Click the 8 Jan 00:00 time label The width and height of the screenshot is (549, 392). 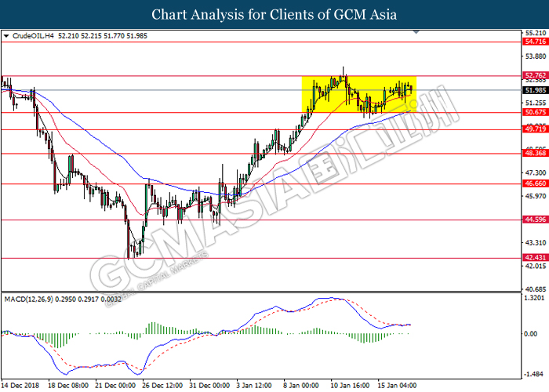point(302,386)
